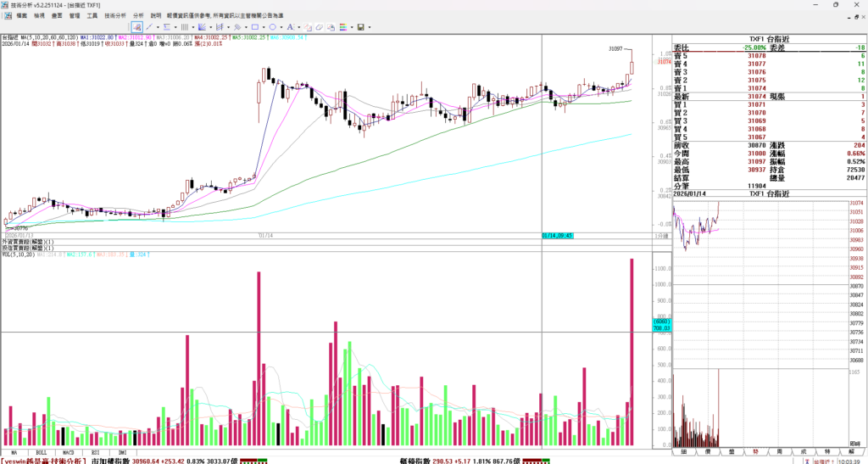Click the save floppy disk icon

click(x=360, y=27)
